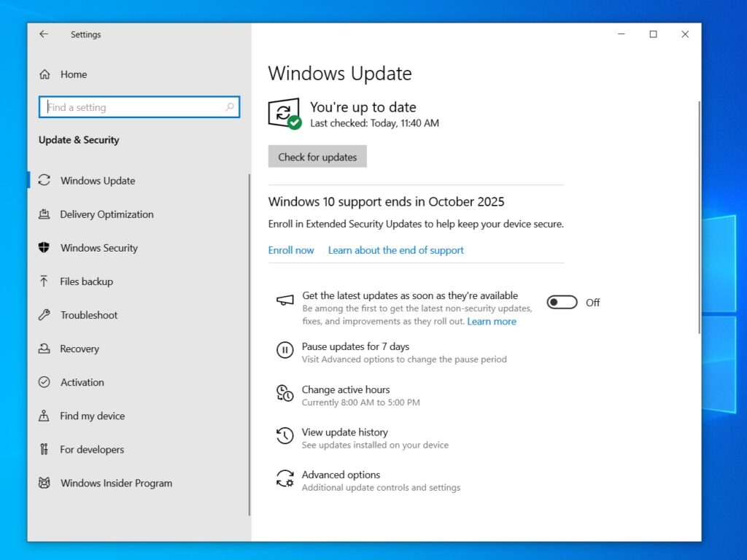Viewport: 747px width, 560px height.
Task: Select the Windows Security shield icon
Action: click(x=44, y=248)
